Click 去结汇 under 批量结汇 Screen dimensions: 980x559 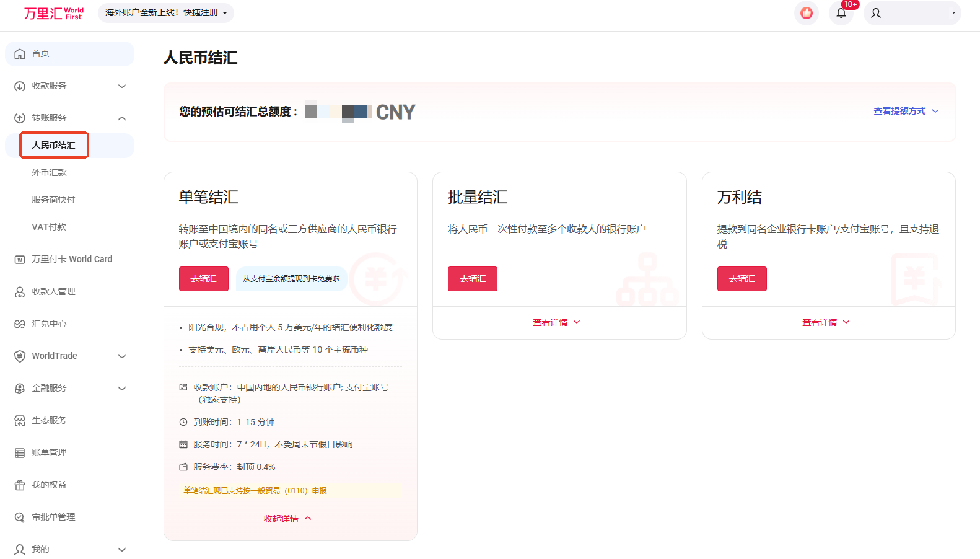[473, 279]
